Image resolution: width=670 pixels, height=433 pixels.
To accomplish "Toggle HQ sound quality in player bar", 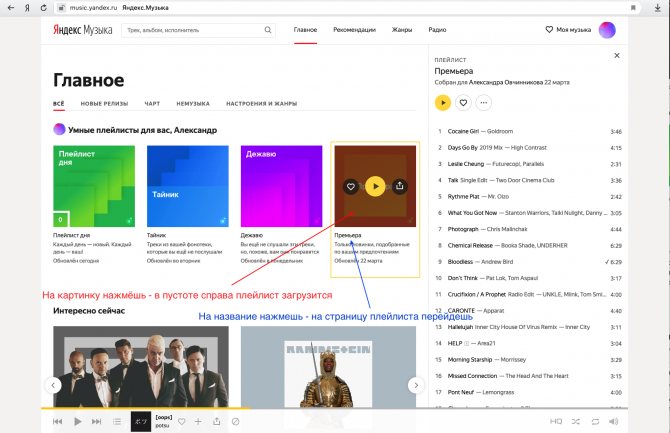I will [555, 421].
